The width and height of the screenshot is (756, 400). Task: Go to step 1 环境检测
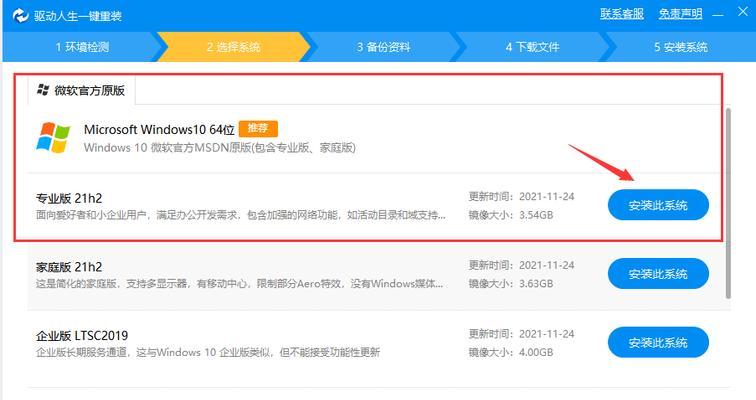[x=82, y=47]
